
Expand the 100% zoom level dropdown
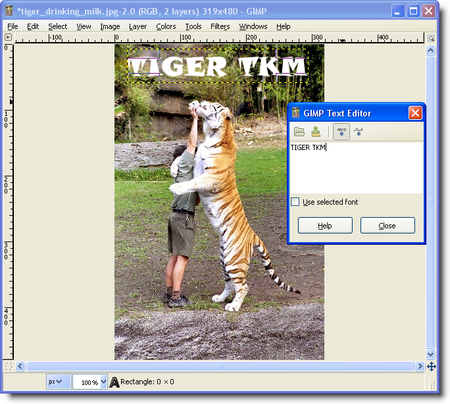tap(103, 382)
